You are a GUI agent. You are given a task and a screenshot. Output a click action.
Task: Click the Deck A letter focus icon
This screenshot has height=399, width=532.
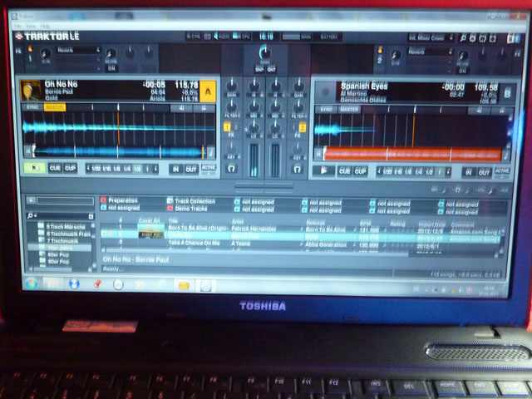[208, 91]
